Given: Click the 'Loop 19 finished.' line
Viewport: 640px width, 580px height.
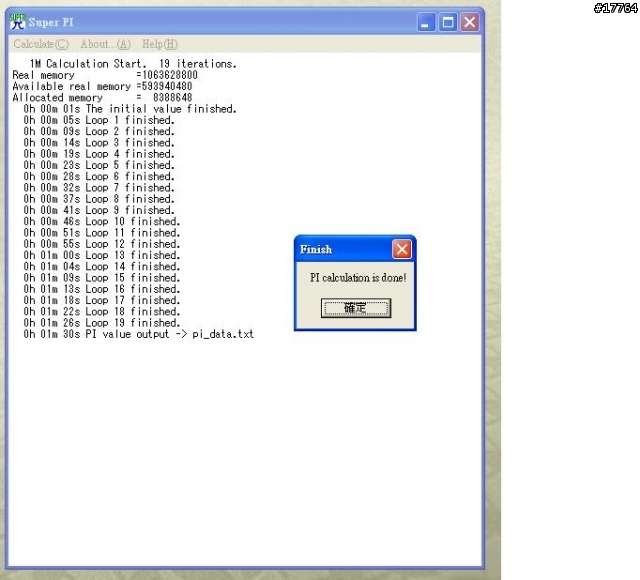Looking at the screenshot, I should click(x=102, y=323).
